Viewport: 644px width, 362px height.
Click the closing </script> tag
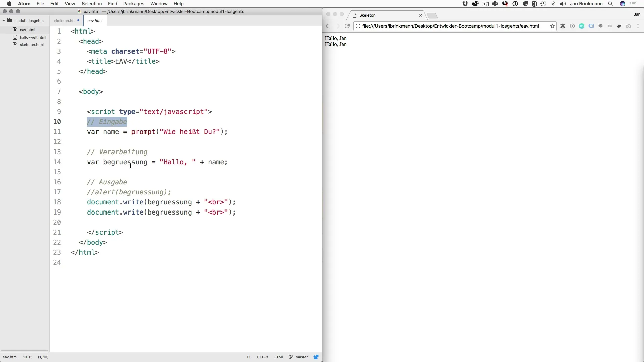tap(105, 232)
